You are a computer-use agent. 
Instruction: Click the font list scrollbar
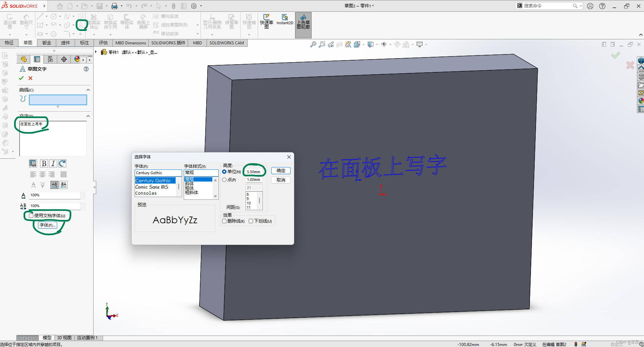coord(179,187)
